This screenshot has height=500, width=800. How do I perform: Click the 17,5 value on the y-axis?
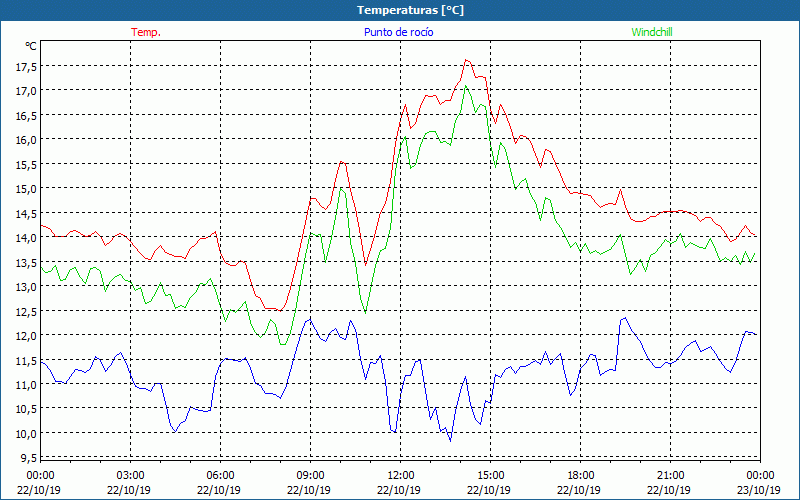(x=26, y=66)
